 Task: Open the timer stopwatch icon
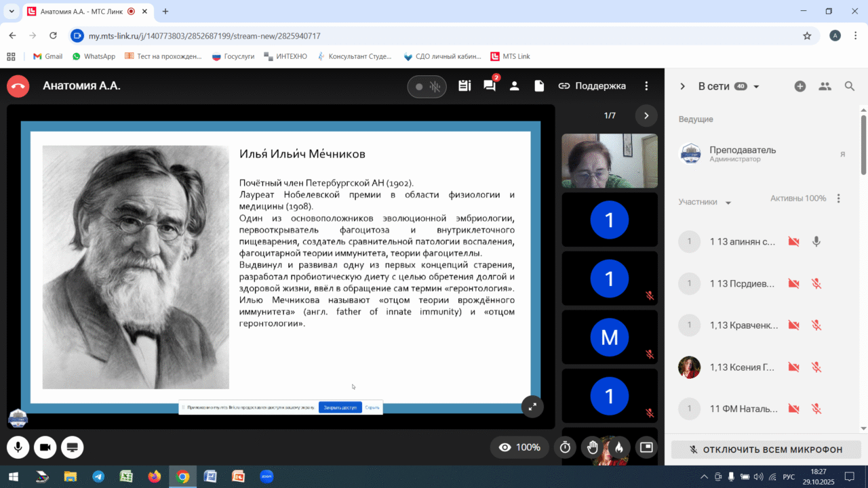[x=565, y=447]
